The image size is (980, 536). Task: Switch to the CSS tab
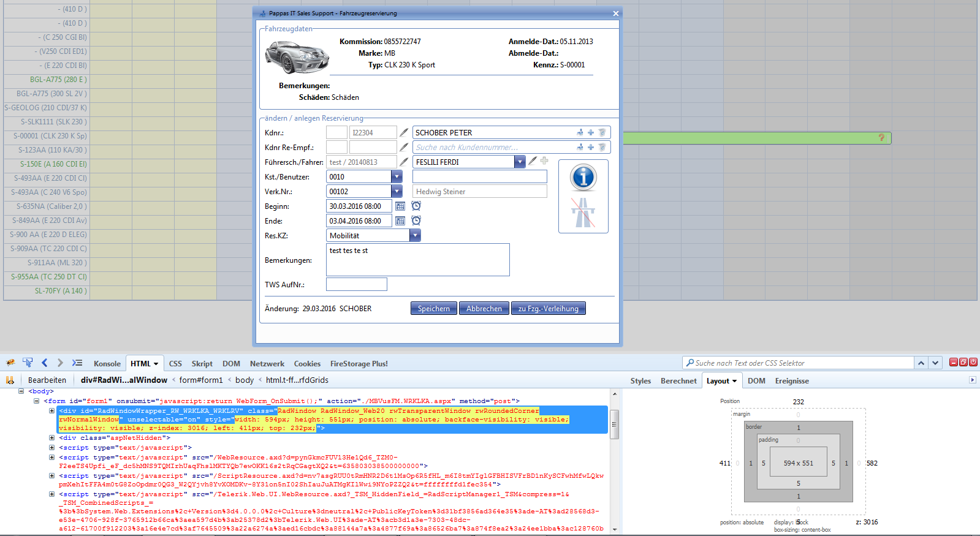[175, 363]
